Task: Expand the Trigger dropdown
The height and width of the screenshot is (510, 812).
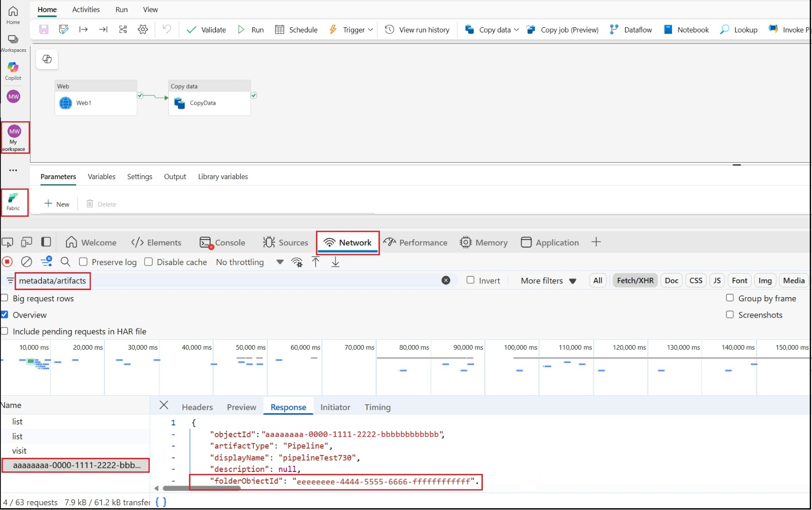Action: coord(371,30)
